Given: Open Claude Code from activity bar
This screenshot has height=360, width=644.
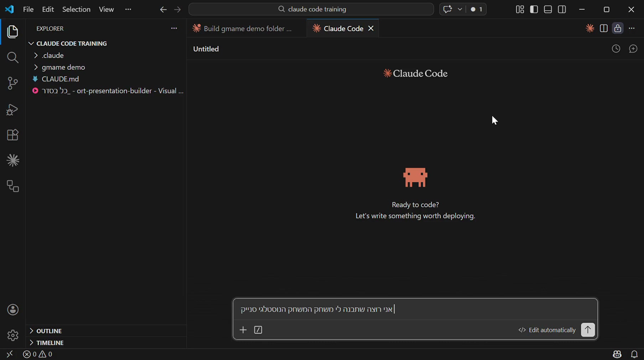Looking at the screenshot, I should coord(13,160).
